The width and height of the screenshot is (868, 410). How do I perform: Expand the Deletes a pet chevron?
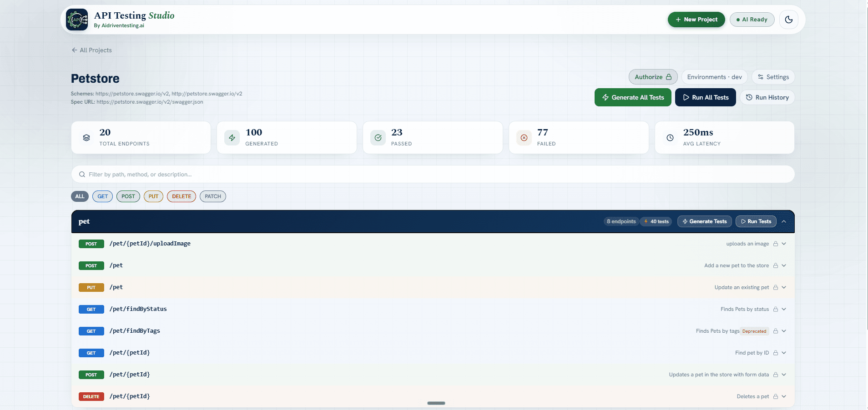click(x=784, y=396)
